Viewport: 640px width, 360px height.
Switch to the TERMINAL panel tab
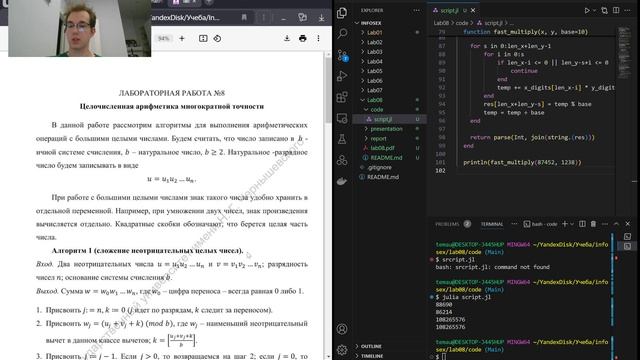coord(492,224)
